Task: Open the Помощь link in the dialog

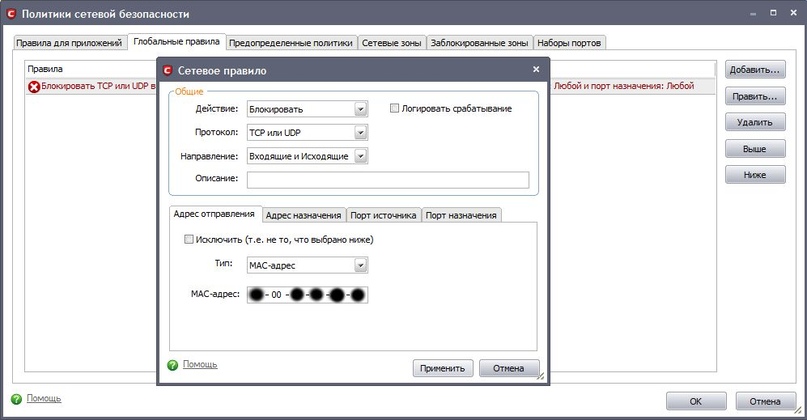Action: 200,364
